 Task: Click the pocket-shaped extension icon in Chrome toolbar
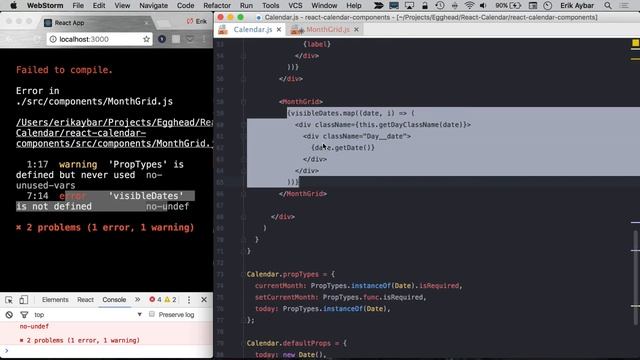(190, 39)
